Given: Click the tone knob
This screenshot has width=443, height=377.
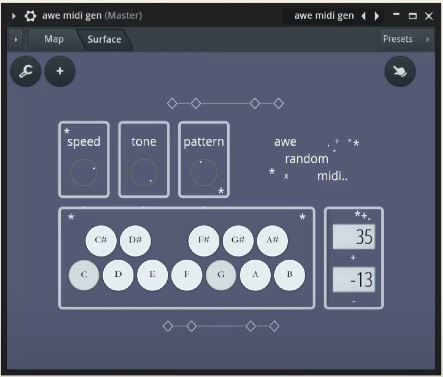Looking at the screenshot, I should [143, 172].
